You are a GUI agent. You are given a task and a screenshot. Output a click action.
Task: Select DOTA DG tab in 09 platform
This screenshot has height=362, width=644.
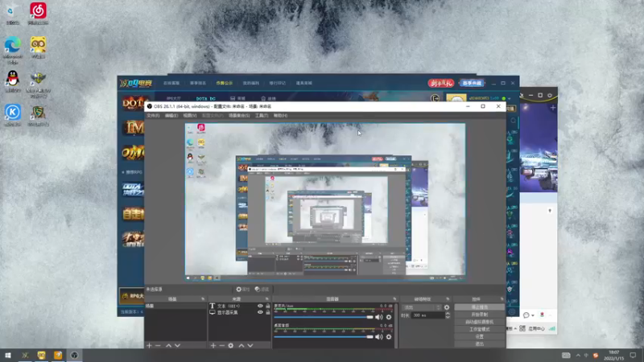pyautogui.click(x=206, y=98)
